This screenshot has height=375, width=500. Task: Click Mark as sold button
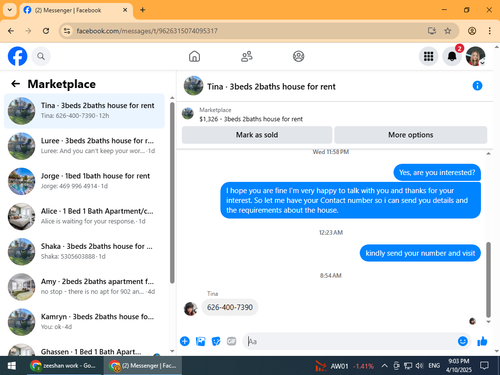tap(257, 135)
